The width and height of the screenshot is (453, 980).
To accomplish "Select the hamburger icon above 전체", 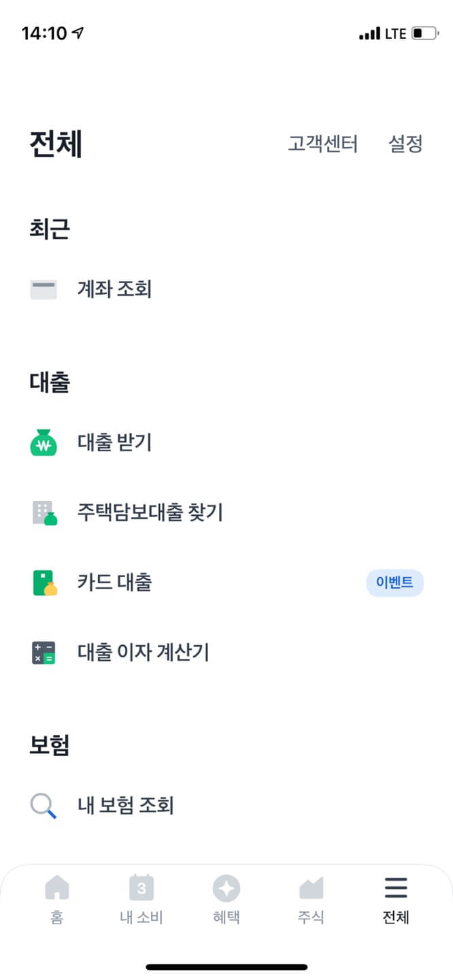I will click(x=395, y=887).
